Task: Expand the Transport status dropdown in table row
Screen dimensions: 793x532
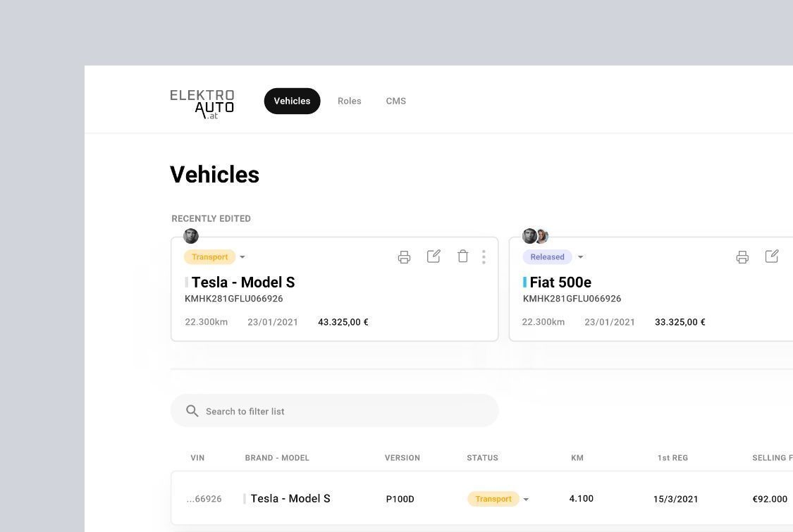Action: [526, 499]
